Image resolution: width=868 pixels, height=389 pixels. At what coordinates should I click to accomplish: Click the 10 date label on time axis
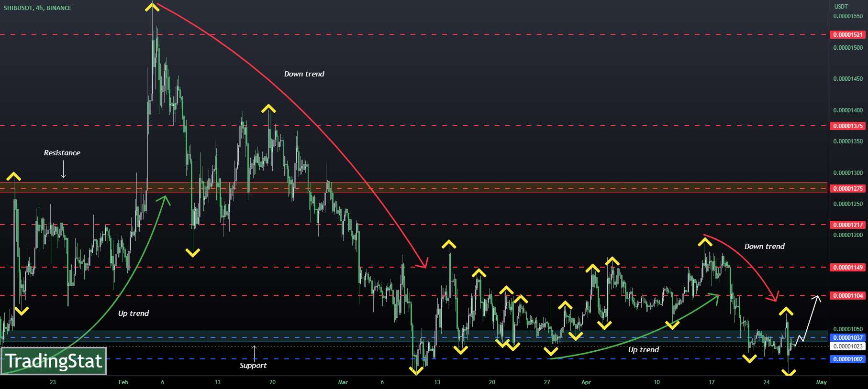pos(657,382)
